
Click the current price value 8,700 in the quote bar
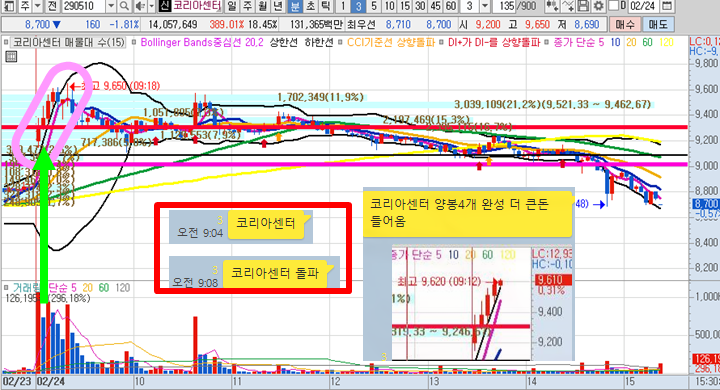click(38, 24)
